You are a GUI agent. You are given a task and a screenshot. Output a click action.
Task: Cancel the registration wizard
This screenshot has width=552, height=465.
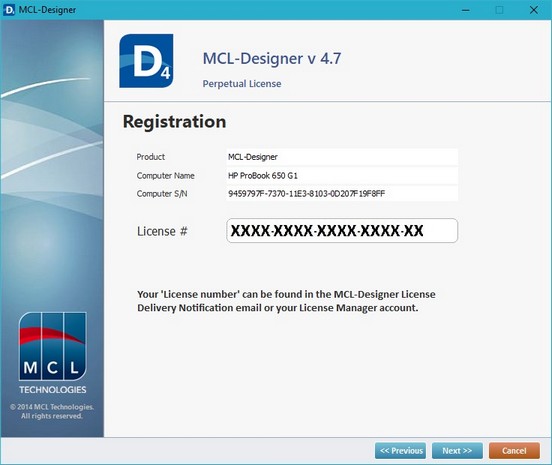[514, 451]
